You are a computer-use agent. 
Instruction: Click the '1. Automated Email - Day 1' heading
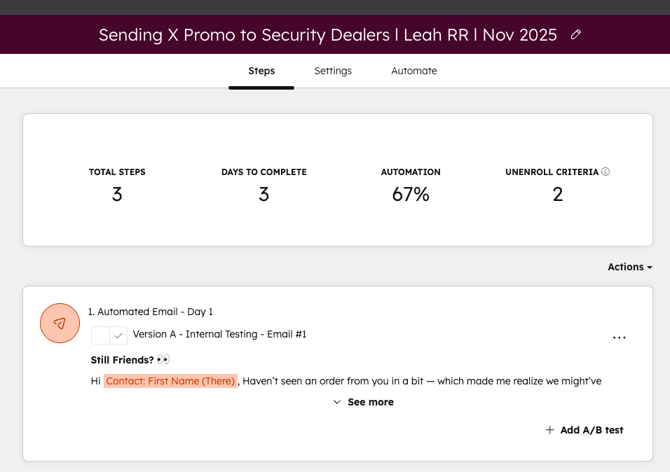point(150,312)
